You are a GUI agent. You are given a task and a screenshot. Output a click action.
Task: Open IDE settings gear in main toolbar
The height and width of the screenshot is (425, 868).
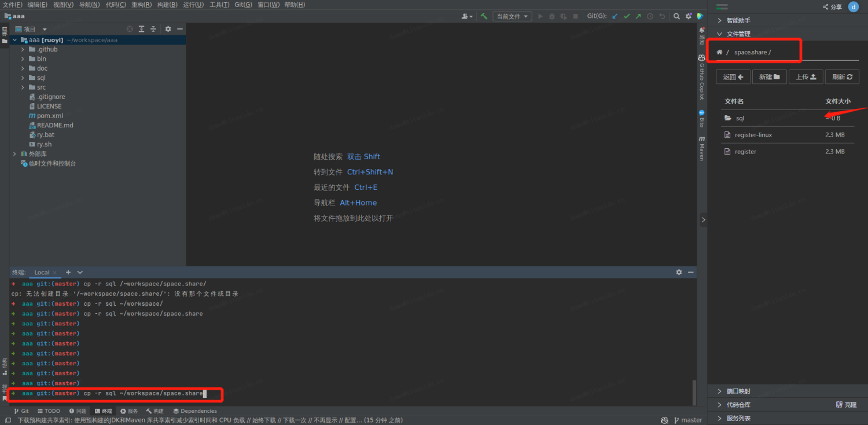coord(689,16)
